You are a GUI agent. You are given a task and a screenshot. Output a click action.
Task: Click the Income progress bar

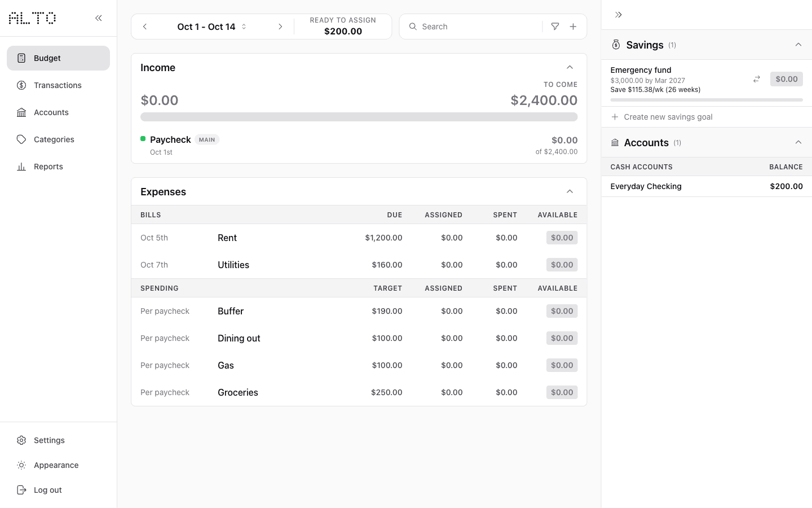click(359, 117)
